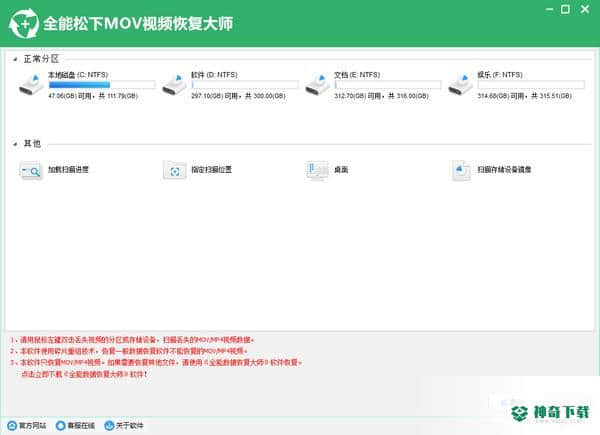Collapse the 其他 section arrow
The width and height of the screenshot is (600, 435).
[x=15, y=144]
